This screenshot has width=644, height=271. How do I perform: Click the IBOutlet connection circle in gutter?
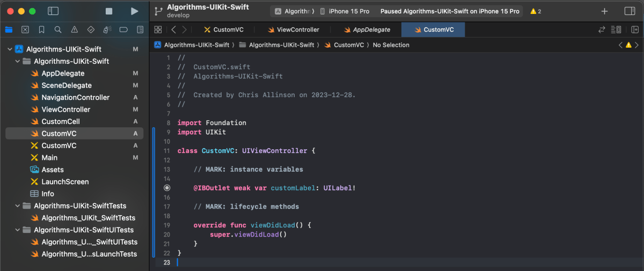[167, 188]
